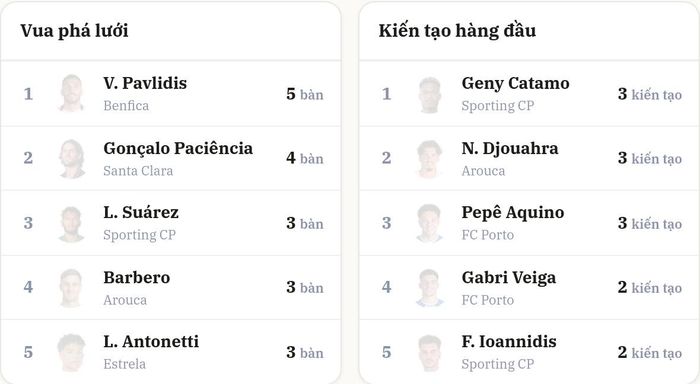
Task: Click Gabri Veiga player avatar
Action: pyautogui.click(x=430, y=288)
